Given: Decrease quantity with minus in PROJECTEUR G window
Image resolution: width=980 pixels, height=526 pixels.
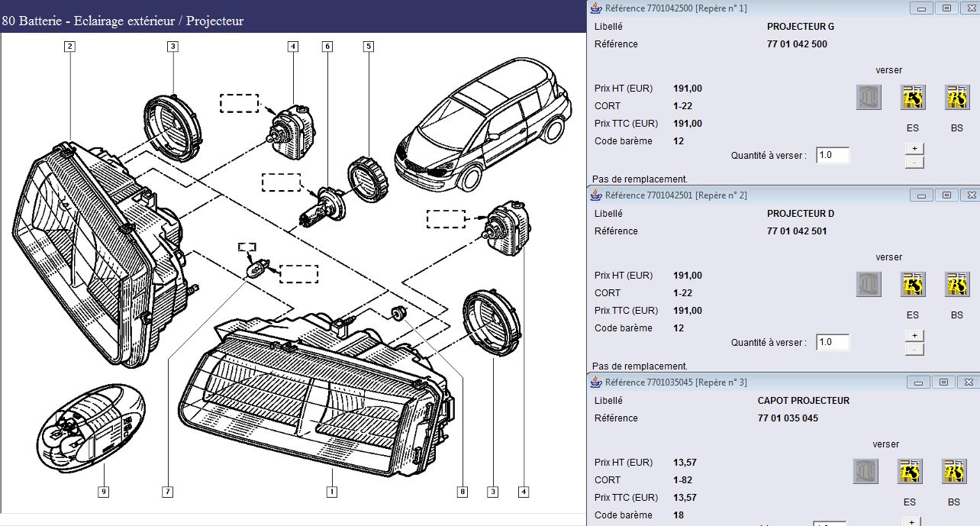Looking at the screenshot, I should 914,162.
